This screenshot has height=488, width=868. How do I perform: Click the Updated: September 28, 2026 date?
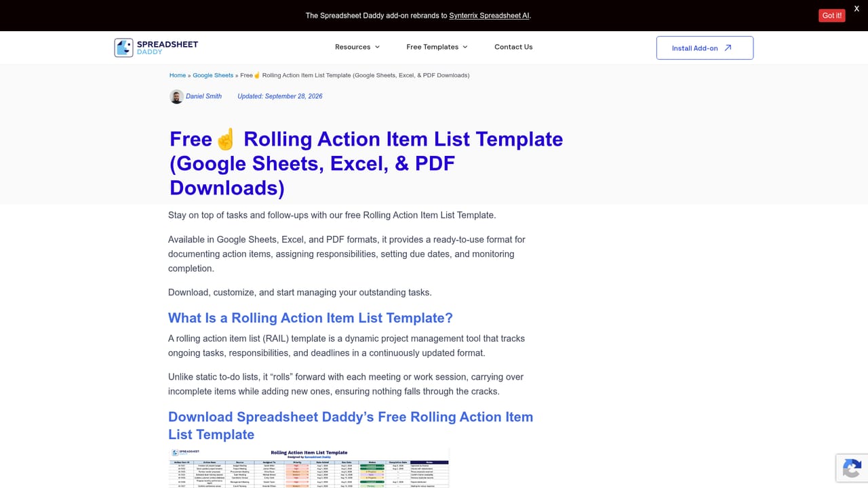tap(280, 96)
